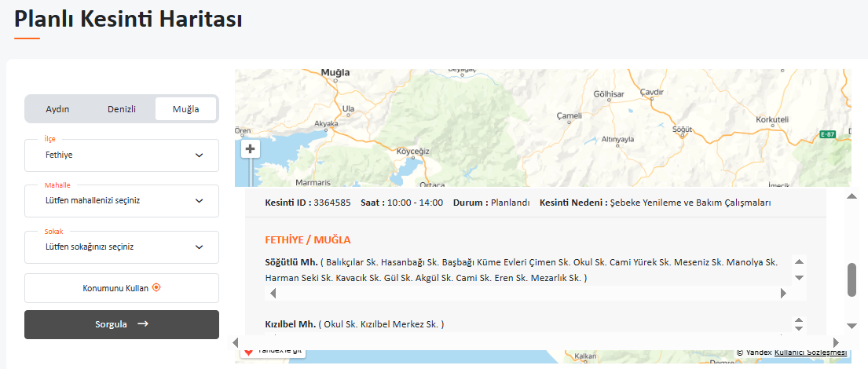Image resolution: width=868 pixels, height=369 pixels.
Task: Click Marmaris label on the map
Action: tap(313, 182)
